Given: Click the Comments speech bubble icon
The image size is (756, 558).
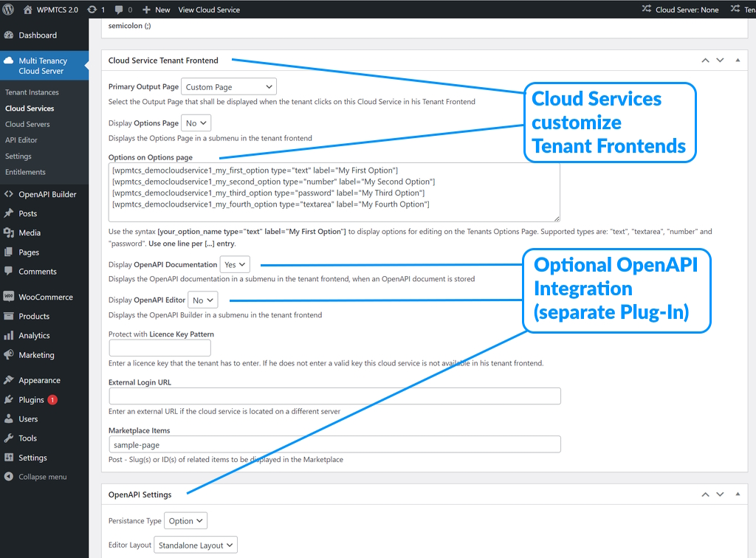Looking at the screenshot, I should click(9, 271).
